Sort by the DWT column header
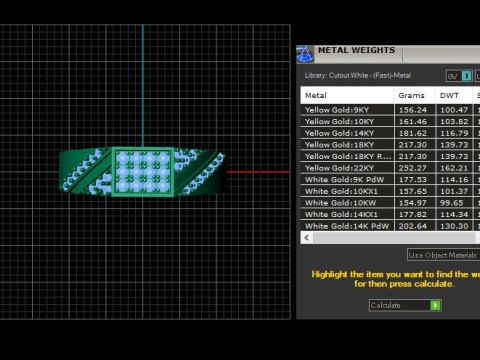Screen dimensions: 480x360 (x=454, y=95)
